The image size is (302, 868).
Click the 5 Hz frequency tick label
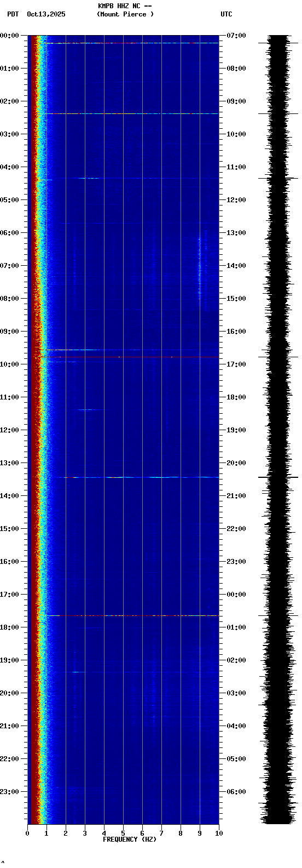click(123, 833)
